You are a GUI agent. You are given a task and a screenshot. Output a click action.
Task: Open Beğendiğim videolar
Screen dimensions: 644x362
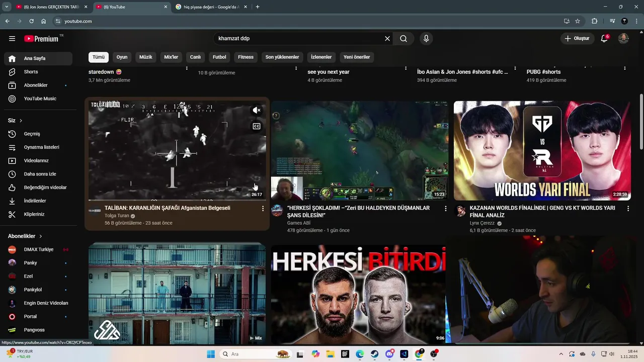click(38, 188)
